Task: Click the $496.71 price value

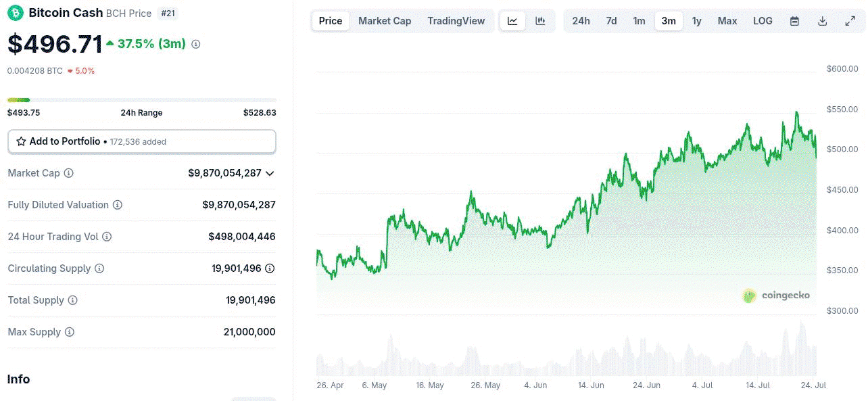Action: pos(55,44)
